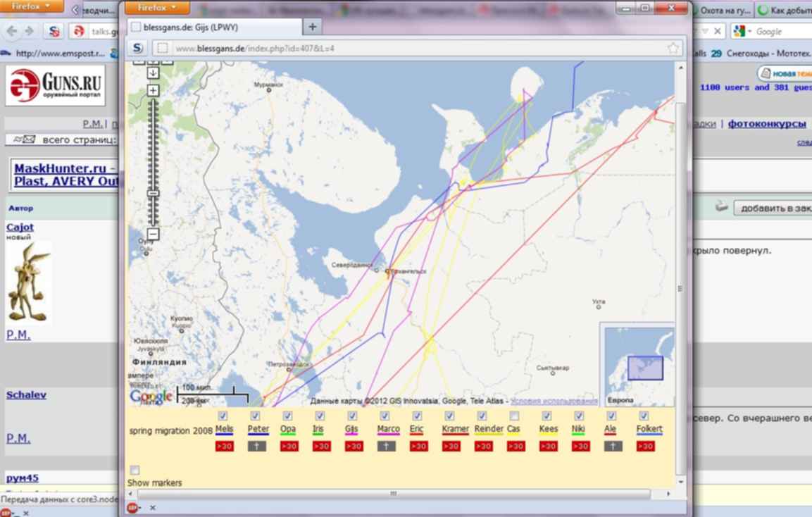Image resolution: width=812 pixels, height=517 pixels.
Task: Expand the Google search engine dropdown
Action: coord(743,32)
